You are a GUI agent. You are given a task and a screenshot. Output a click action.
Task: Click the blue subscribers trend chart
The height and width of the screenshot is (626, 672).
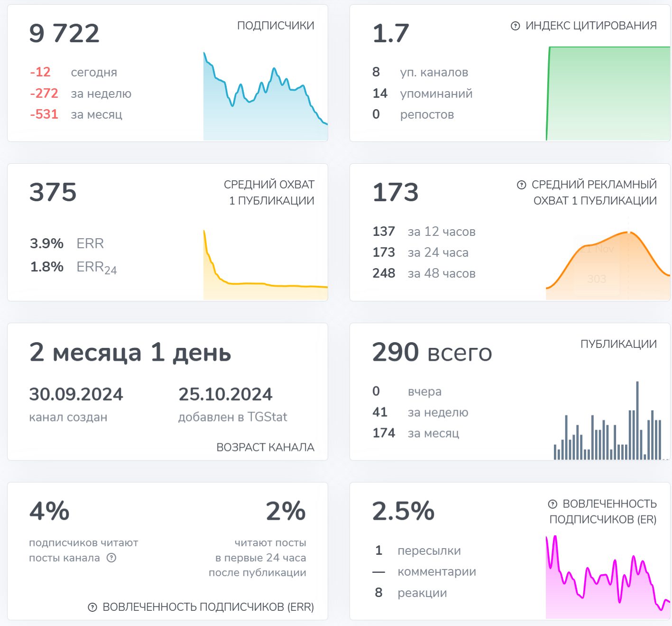coord(266,96)
